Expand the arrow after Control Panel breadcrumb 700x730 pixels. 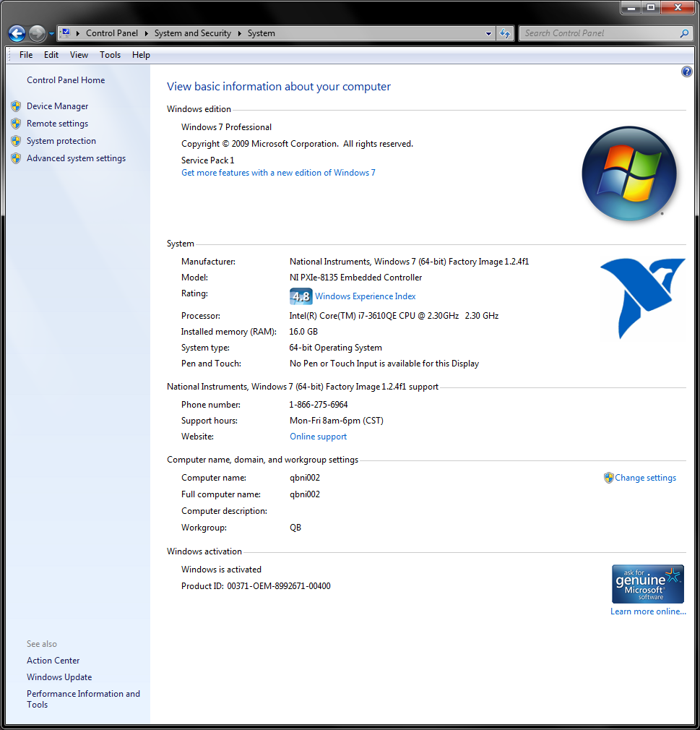click(x=146, y=33)
